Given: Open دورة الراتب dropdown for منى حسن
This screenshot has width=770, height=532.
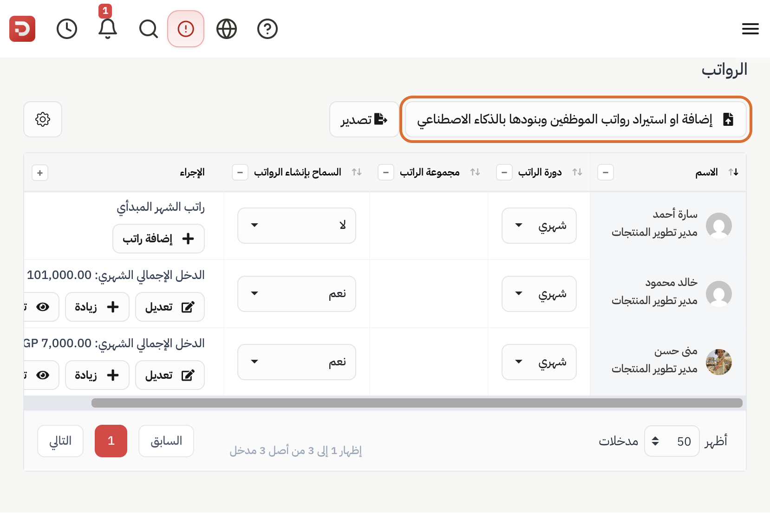Looking at the screenshot, I should tap(539, 362).
